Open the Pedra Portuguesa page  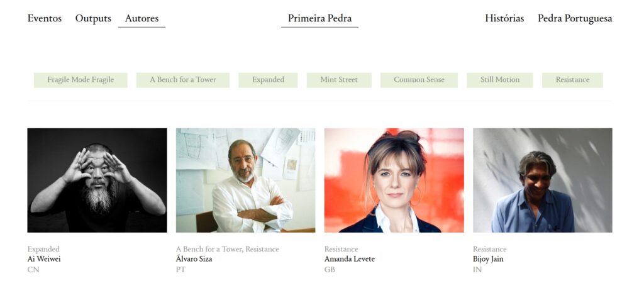coord(575,18)
